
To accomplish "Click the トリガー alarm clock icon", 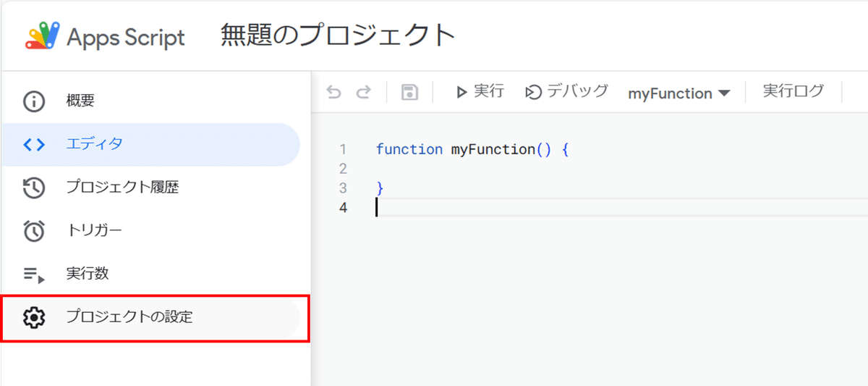I will [x=34, y=231].
